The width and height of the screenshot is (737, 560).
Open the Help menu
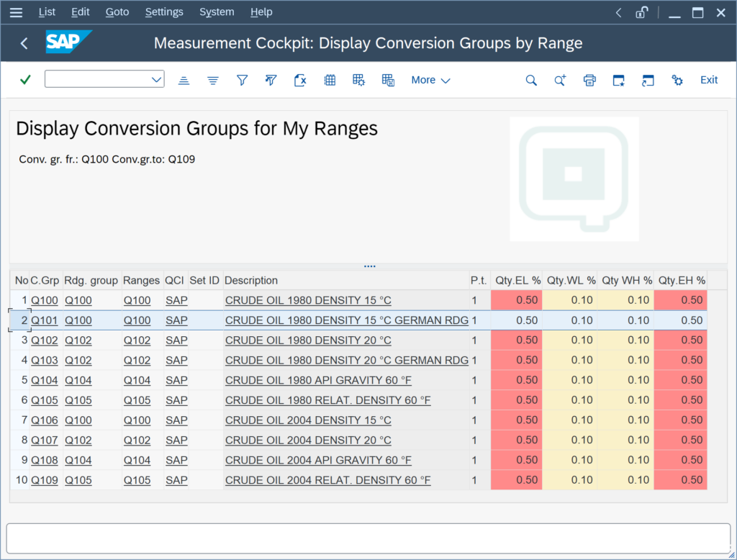pyautogui.click(x=261, y=12)
